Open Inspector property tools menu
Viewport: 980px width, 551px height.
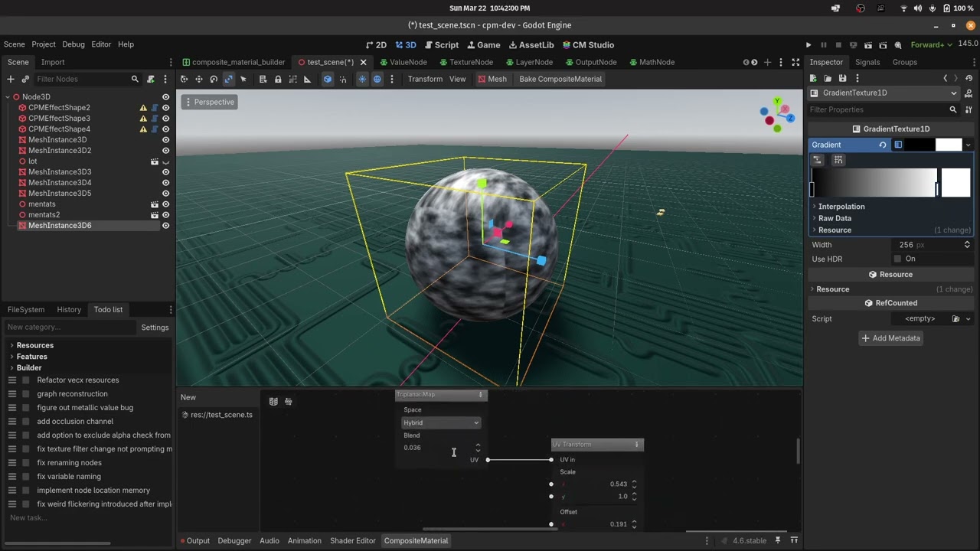969,109
